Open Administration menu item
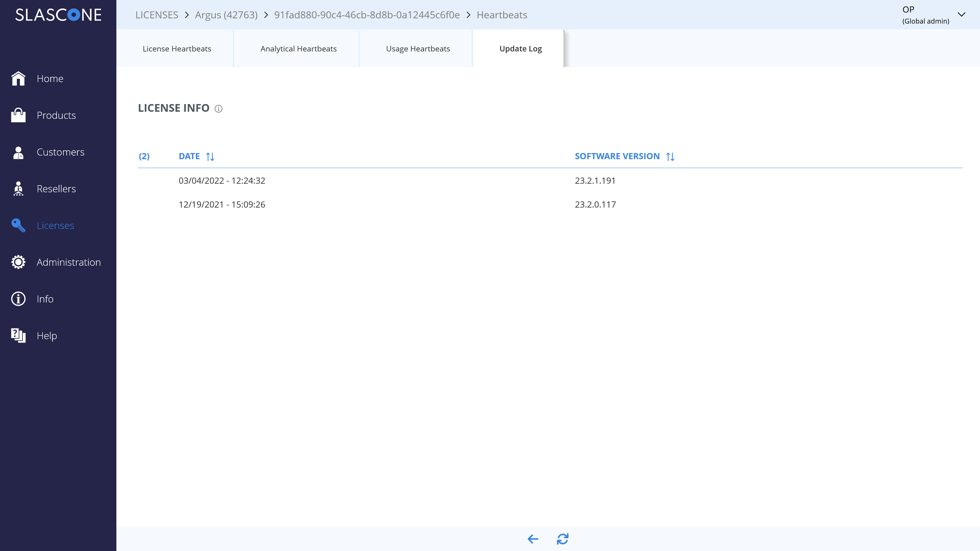 coord(69,262)
